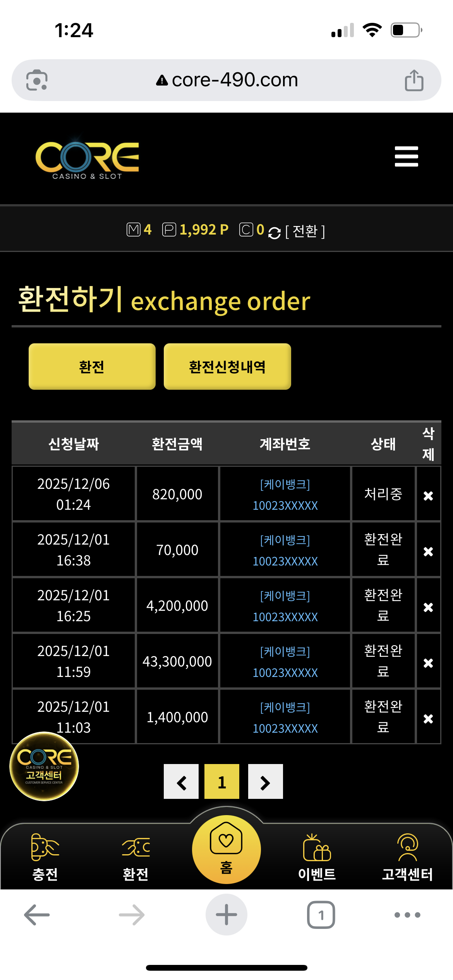Screen dimensions: 453x980
Task: Tap the share icon in address bar
Action: pos(414,81)
